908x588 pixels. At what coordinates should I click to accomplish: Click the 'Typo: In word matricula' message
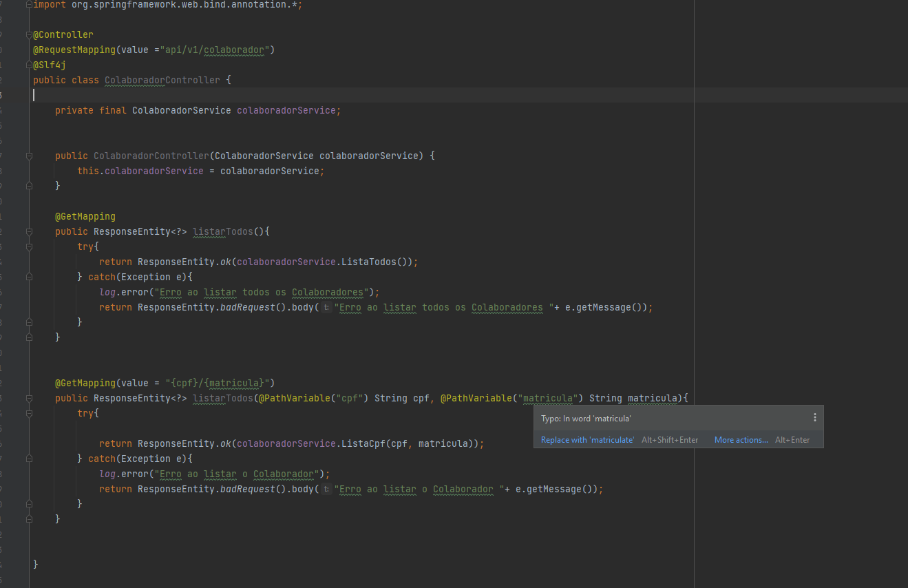point(586,418)
